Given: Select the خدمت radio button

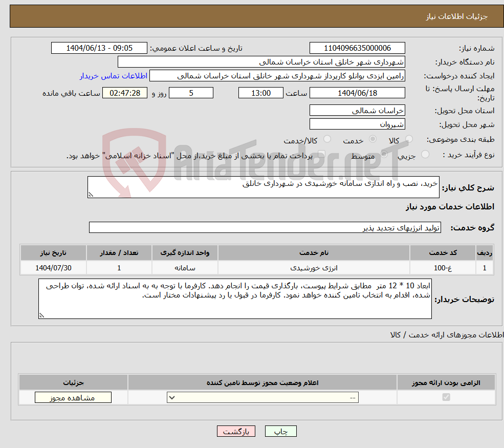Looking at the screenshot, I should click(x=372, y=139).
